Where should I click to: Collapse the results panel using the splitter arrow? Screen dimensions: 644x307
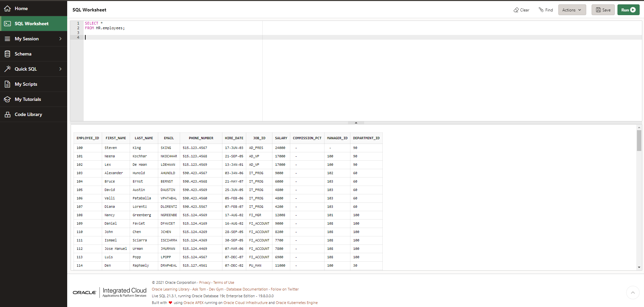[356, 122]
